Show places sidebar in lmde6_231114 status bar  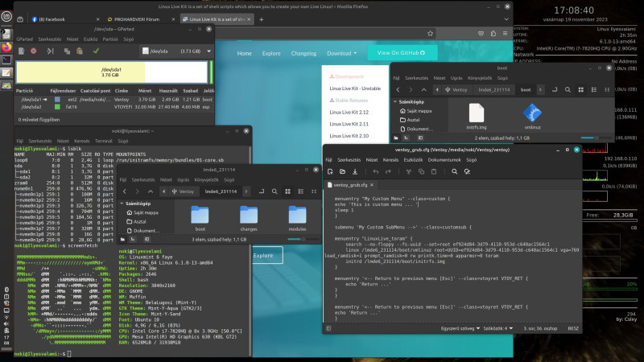(x=122, y=239)
